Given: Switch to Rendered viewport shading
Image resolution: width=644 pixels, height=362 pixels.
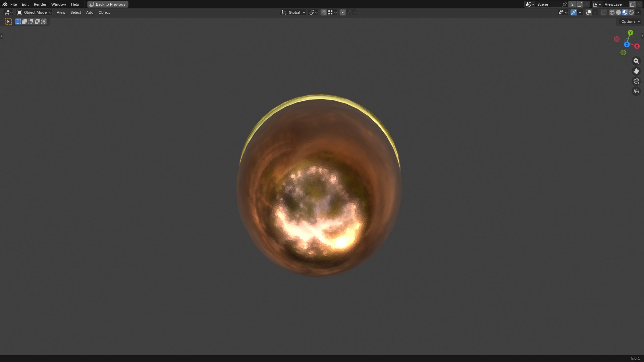Looking at the screenshot, I should pyautogui.click(x=631, y=12).
